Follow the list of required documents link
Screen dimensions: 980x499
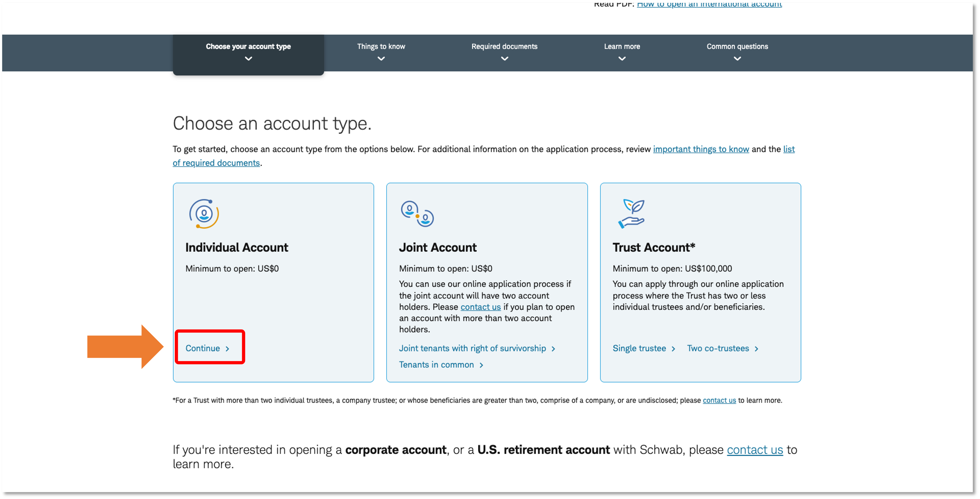coord(216,163)
